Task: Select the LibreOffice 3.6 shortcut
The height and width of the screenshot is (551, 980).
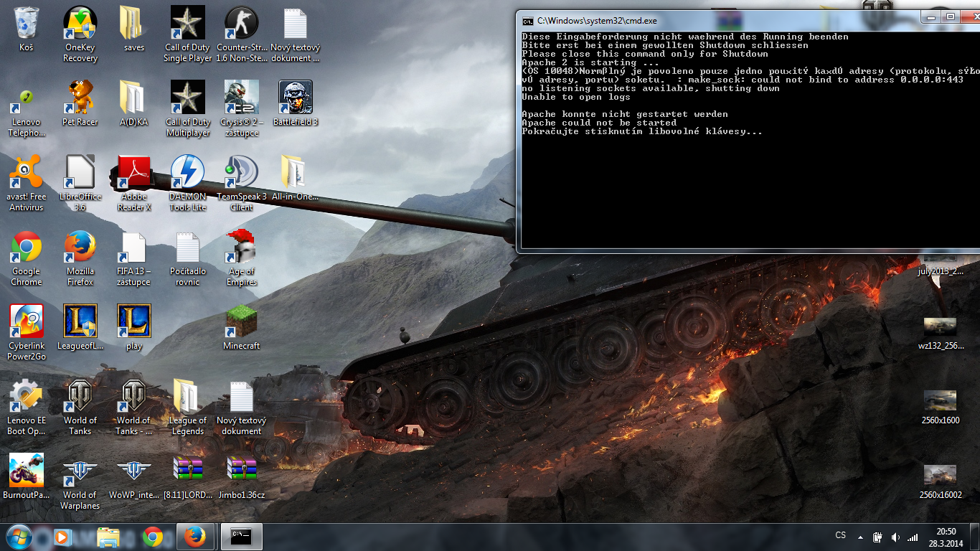Action: tap(80, 184)
